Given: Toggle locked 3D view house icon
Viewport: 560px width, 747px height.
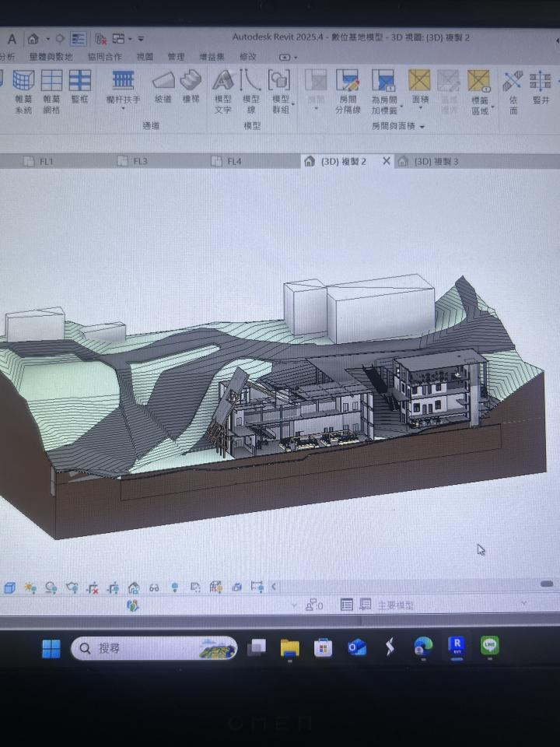Looking at the screenshot, I should (134, 588).
